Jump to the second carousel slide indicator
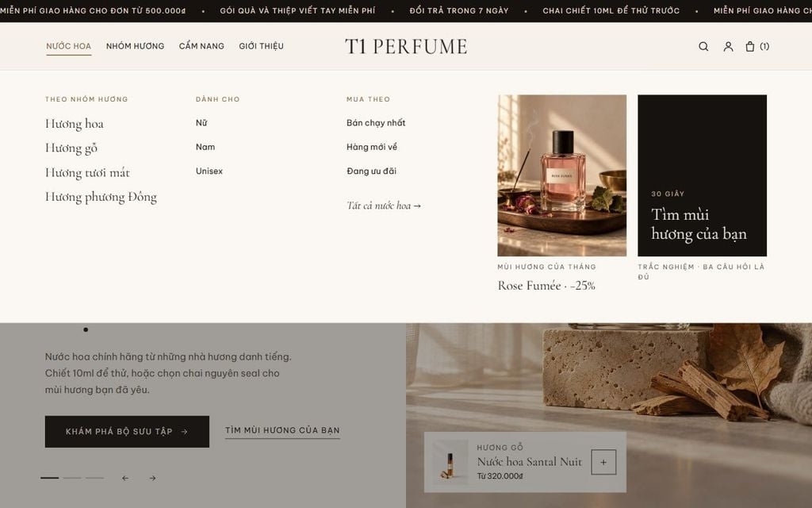Screen dimensions: 812x508 (x=72, y=478)
